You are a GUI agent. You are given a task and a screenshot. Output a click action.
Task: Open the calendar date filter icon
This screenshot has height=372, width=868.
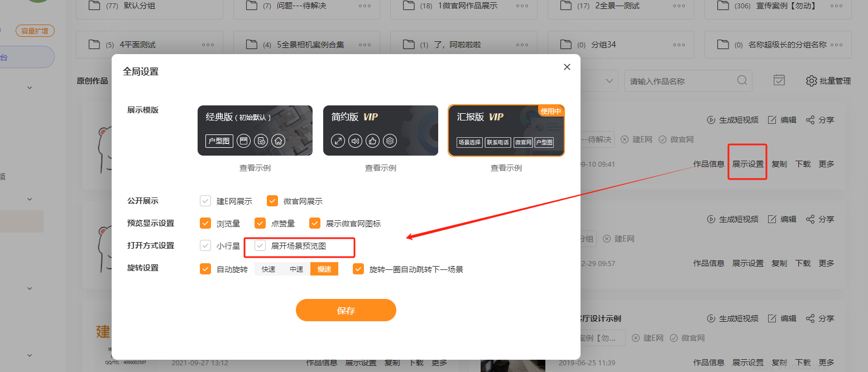tap(779, 80)
